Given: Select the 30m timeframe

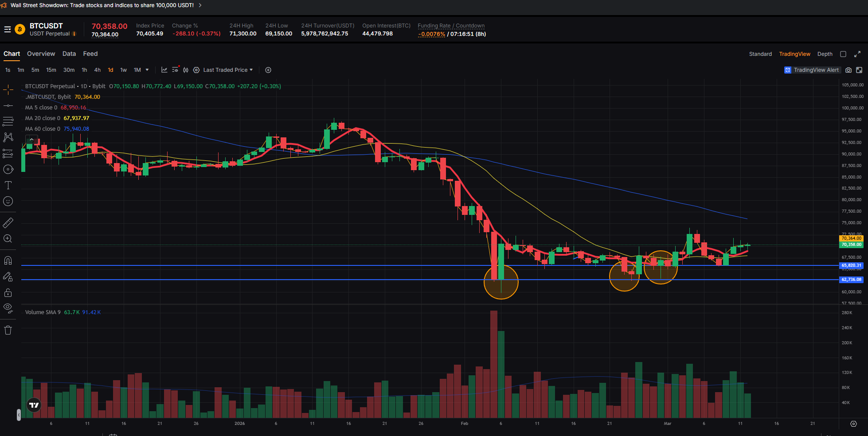Looking at the screenshot, I should [69, 70].
